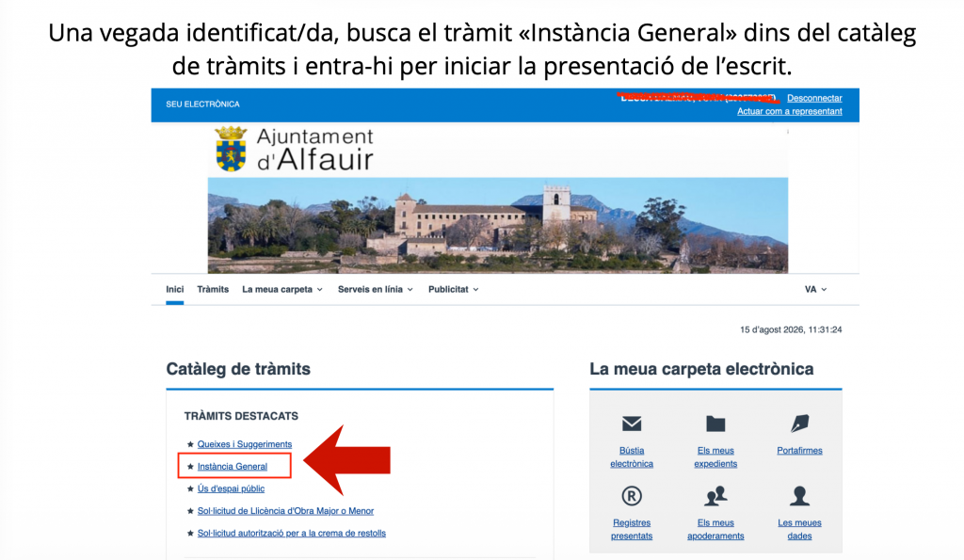Viewport: 964px width, 560px height.
Task: Open the Bústia electrònica envelope icon
Action: (x=632, y=424)
